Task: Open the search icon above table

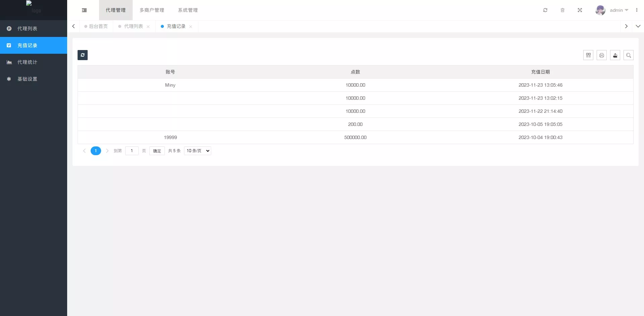Action: [x=629, y=55]
